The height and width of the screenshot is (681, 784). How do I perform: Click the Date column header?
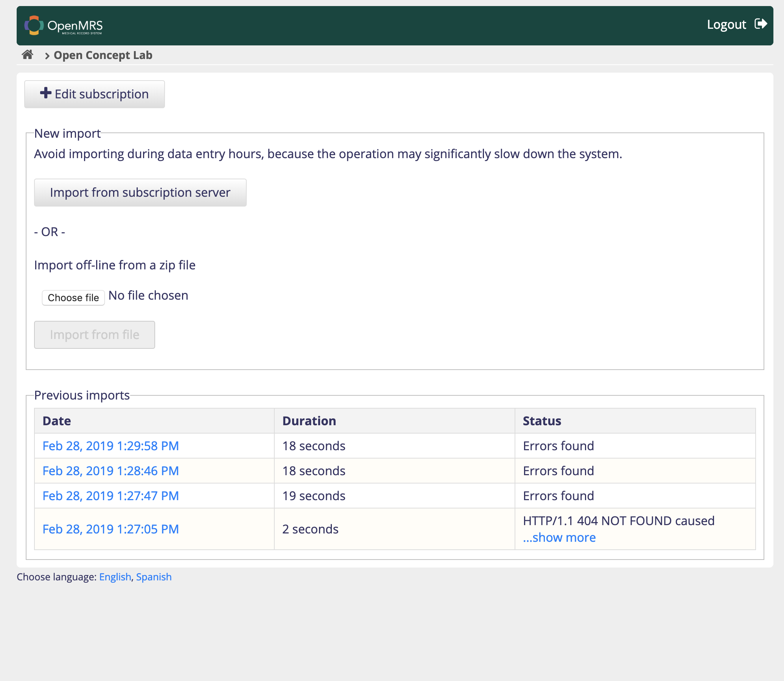56,421
